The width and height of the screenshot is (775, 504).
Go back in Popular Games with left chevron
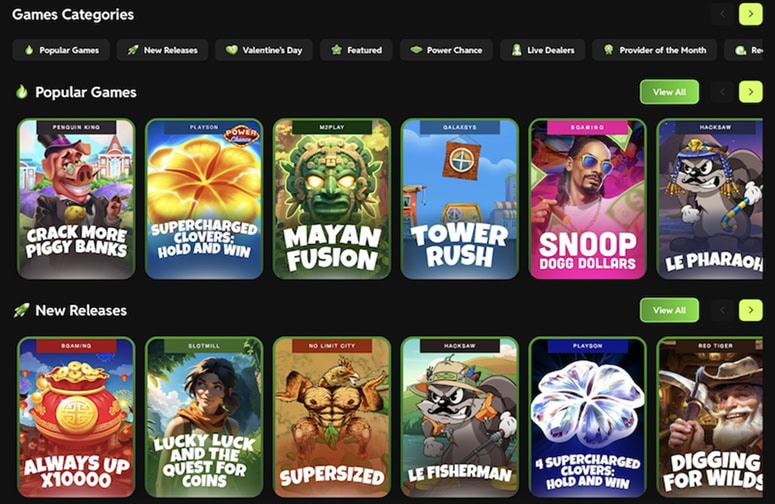[x=723, y=92]
